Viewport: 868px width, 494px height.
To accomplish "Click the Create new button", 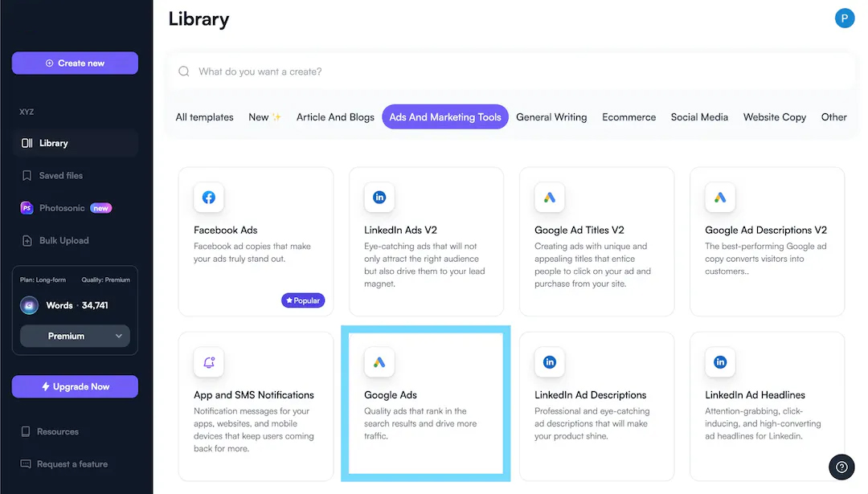I will pyautogui.click(x=75, y=63).
